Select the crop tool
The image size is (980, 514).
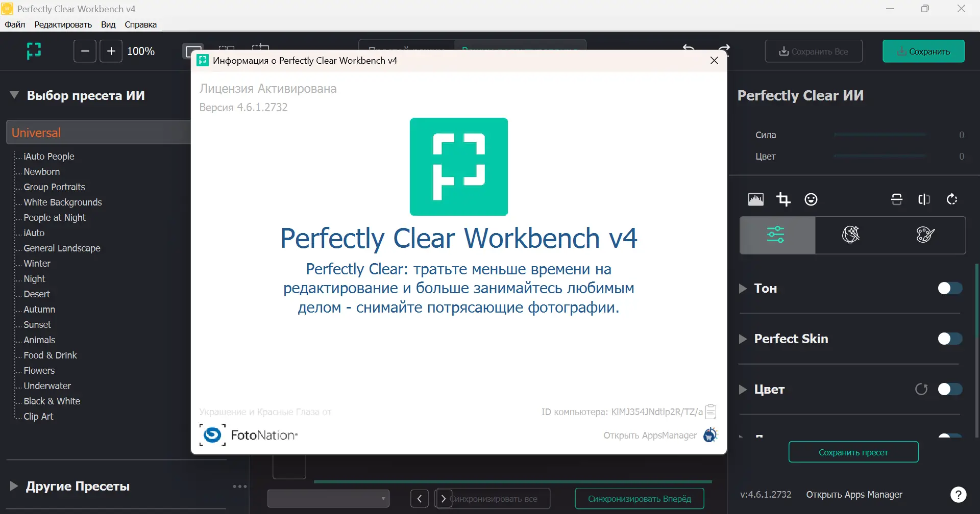[x=783, y=199]
